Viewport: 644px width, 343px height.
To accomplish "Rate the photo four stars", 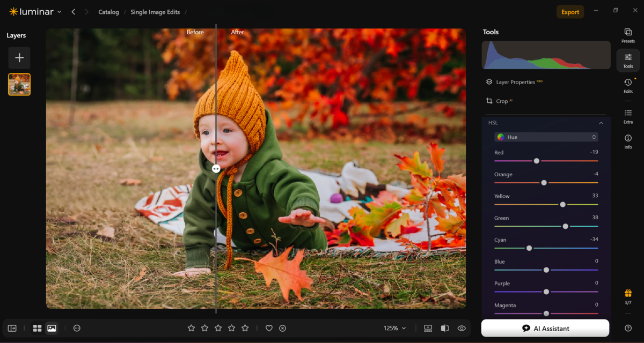I will (x=231, y=328).
